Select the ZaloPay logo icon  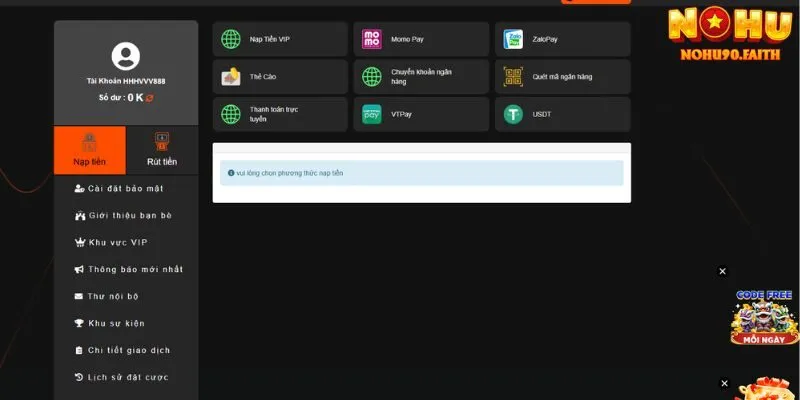point(514,40)
